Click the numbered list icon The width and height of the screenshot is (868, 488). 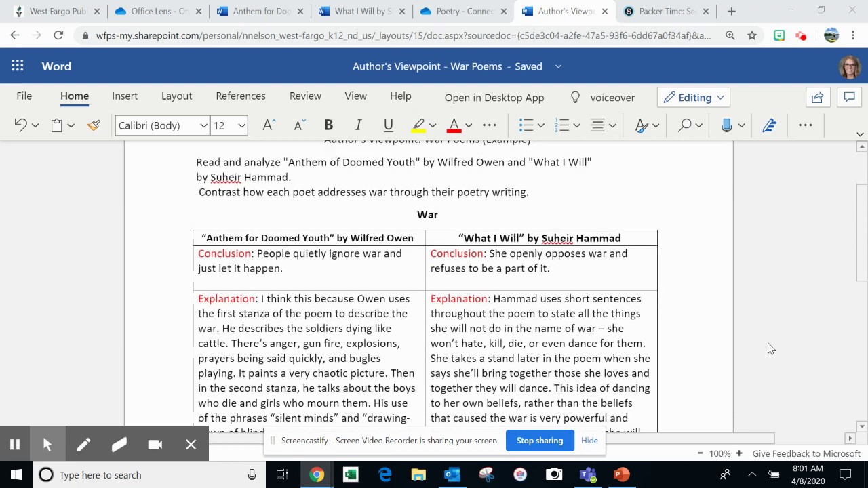(562, 125)
